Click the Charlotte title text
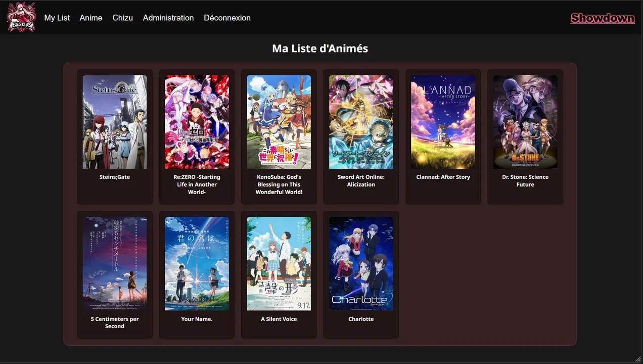Image resolution: width=643 pixels, height=364 pixels. [361, 319]
